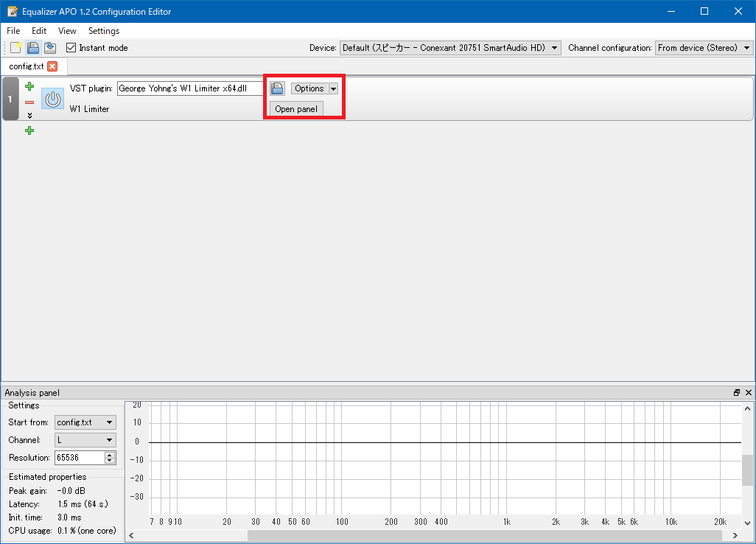Viewport: 756px width, 544px height.
Task: Browse for VST plugin file icon
Action: click(277, 88)
